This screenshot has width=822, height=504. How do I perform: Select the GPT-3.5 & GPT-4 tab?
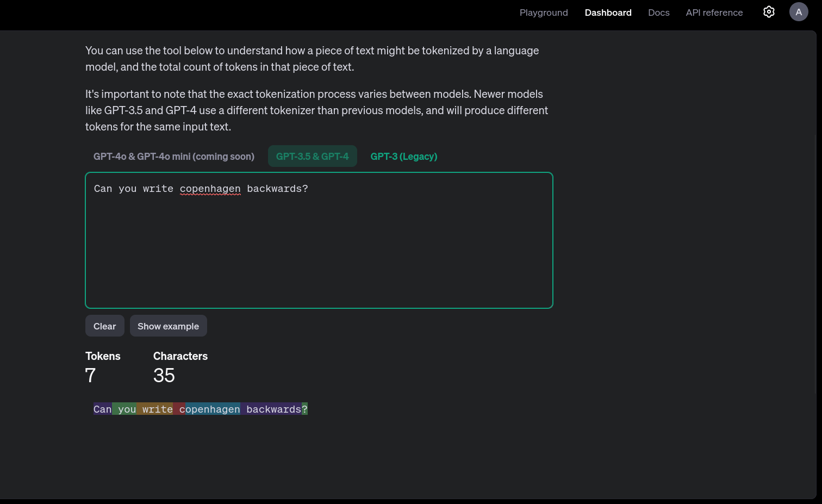tap(313, 156)
